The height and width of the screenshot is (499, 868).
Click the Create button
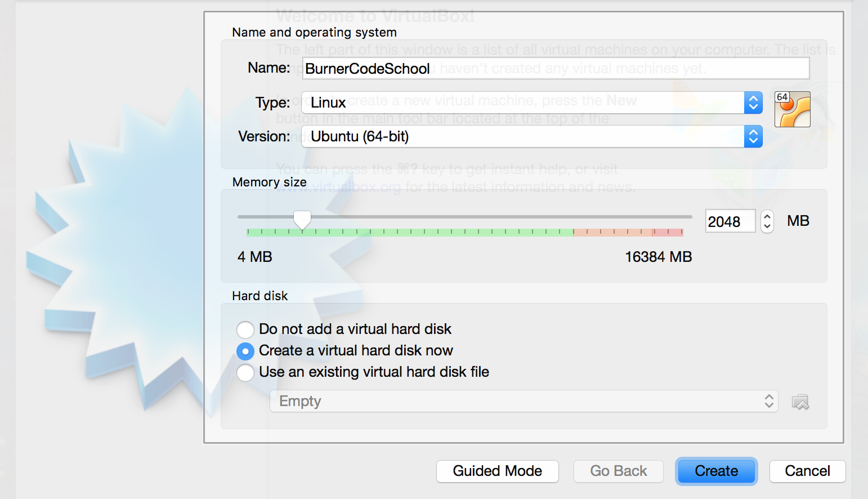[x=717, y=471]
